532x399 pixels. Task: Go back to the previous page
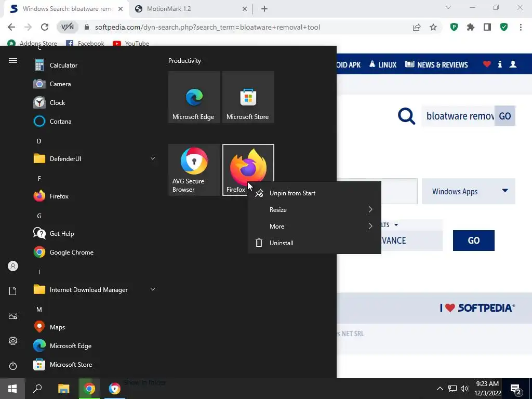pyautogui.click(x=11, y=27)
